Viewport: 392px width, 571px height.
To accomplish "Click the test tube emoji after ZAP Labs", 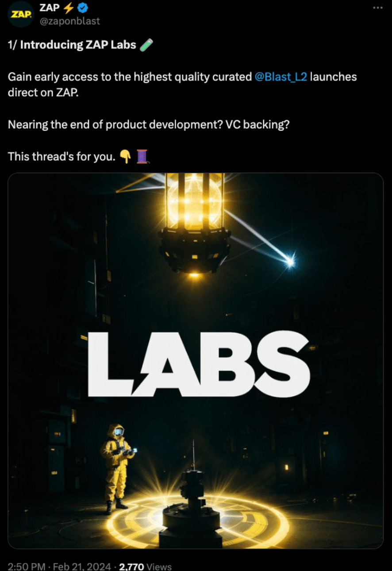I will pos(146,45).
